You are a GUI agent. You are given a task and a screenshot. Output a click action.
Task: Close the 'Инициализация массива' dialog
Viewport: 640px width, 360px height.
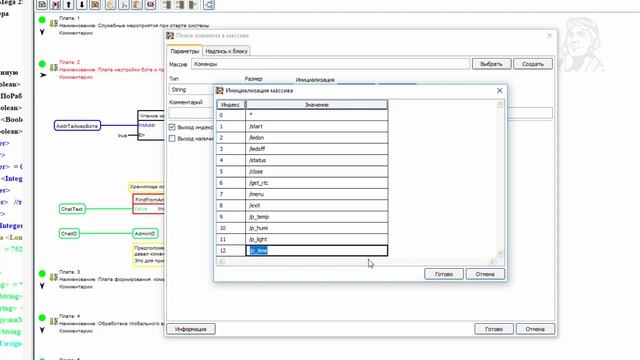[500, 91]
